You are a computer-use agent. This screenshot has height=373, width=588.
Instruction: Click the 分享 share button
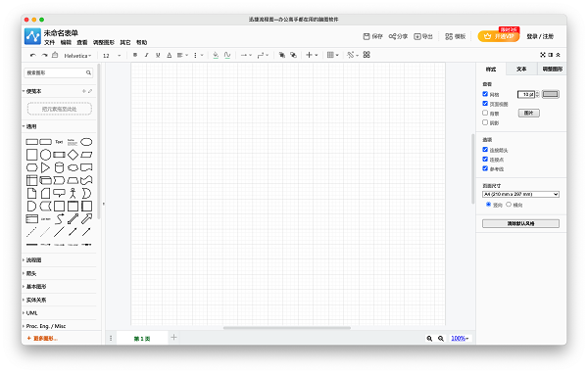point(398,36)
